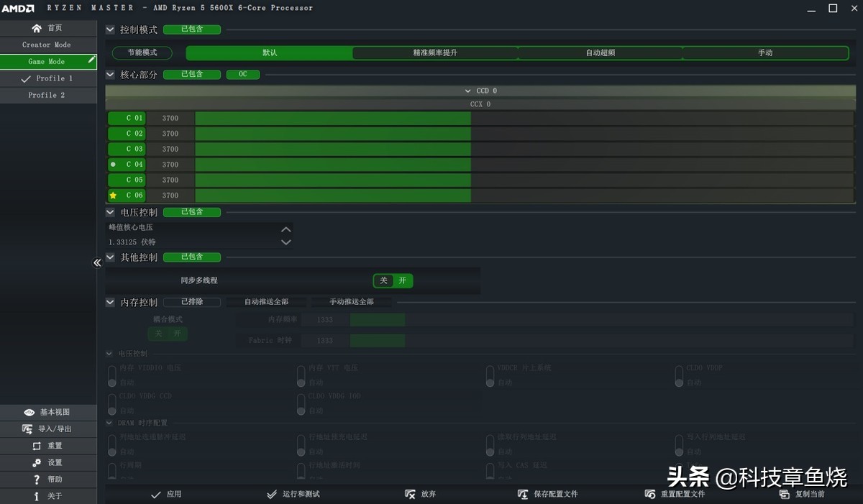Toggle the CLDO VDDP auto switch
This screenshot has width=863, height=504.
click(x=679, y=376)
